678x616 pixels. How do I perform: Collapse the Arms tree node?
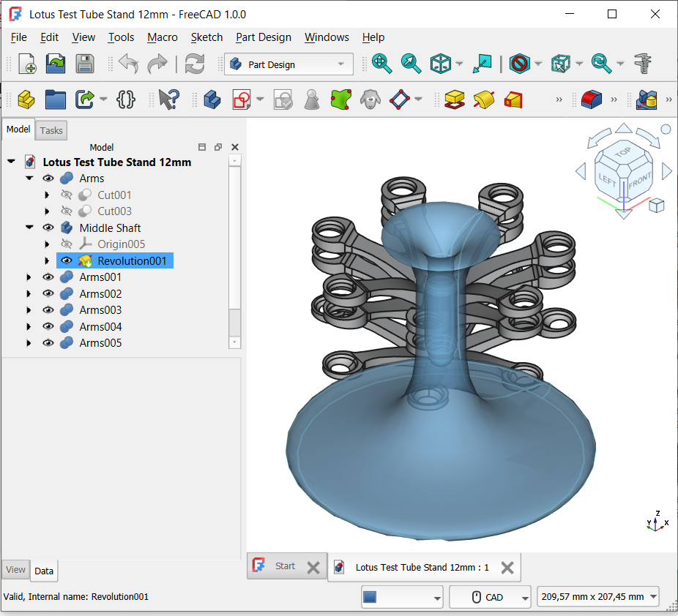(x=29, y=178)
